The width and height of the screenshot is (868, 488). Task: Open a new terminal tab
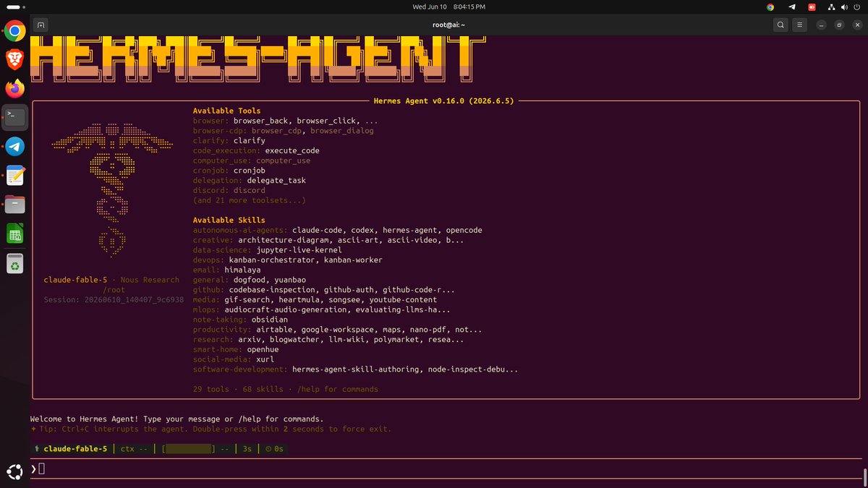click(41, 25)
